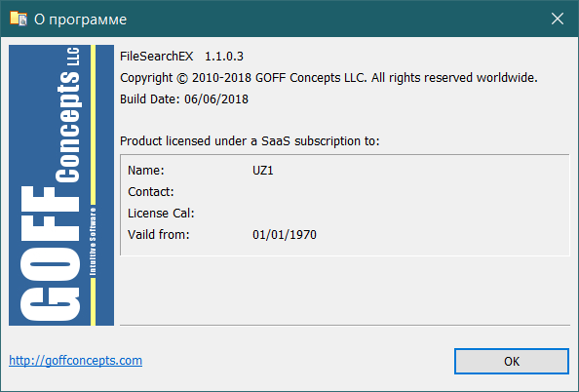Click the yellow stripe in logo
The width and height of the screenshot is (579, 392).
coord(93,126)
